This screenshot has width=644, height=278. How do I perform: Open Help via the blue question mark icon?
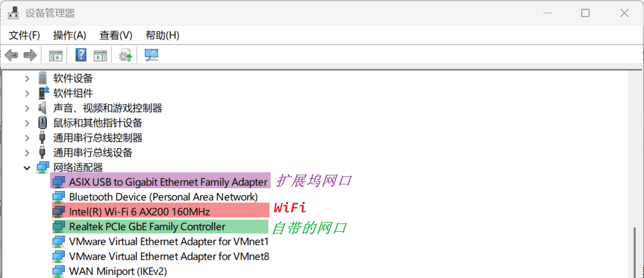pyautogui.click(x=81, y=55)
